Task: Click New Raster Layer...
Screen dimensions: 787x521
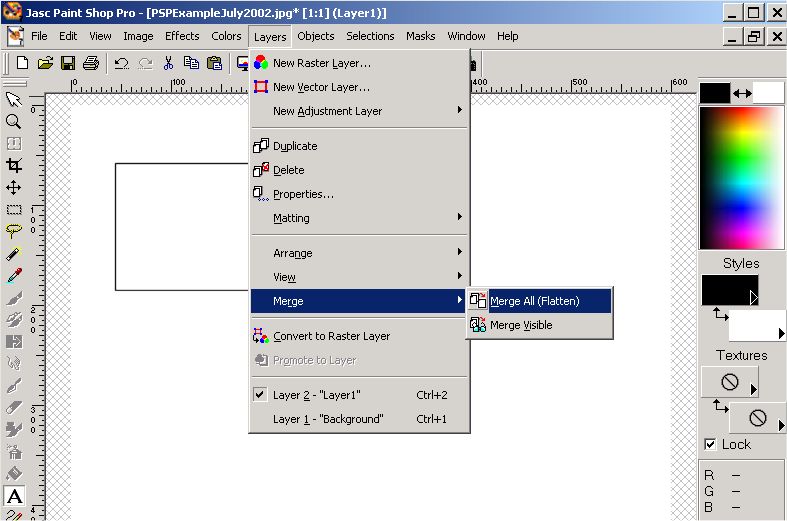Action: (x=321, y=63)
